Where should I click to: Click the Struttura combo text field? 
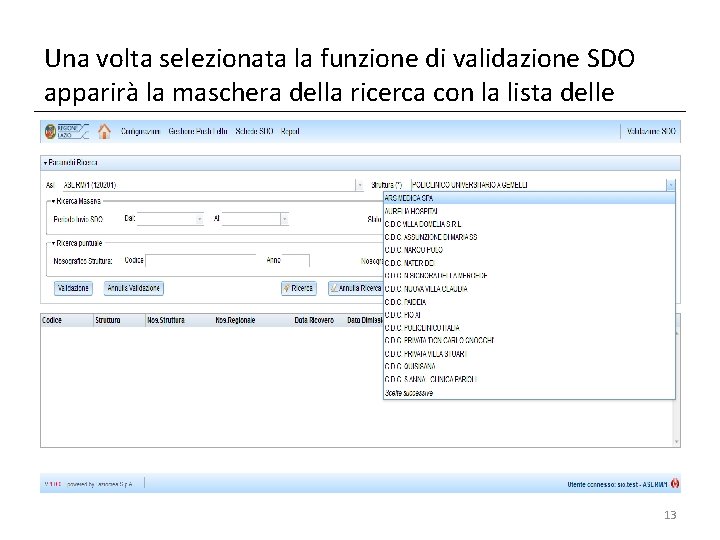tap(538, 185)
